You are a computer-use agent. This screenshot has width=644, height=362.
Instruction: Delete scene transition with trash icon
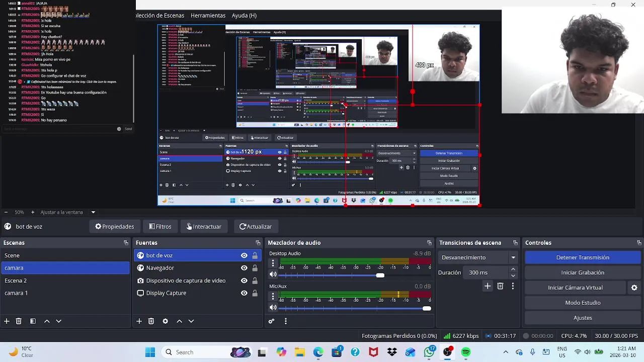tap(500, 286)
